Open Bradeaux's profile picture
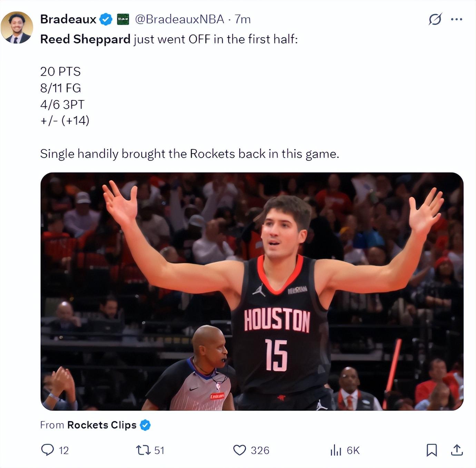 (17, 28)
